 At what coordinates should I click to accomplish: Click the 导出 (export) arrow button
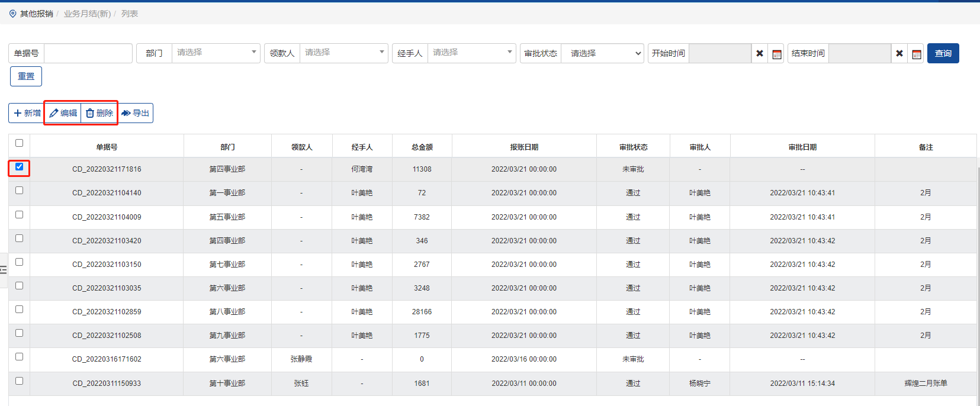[x=136, y=113]
